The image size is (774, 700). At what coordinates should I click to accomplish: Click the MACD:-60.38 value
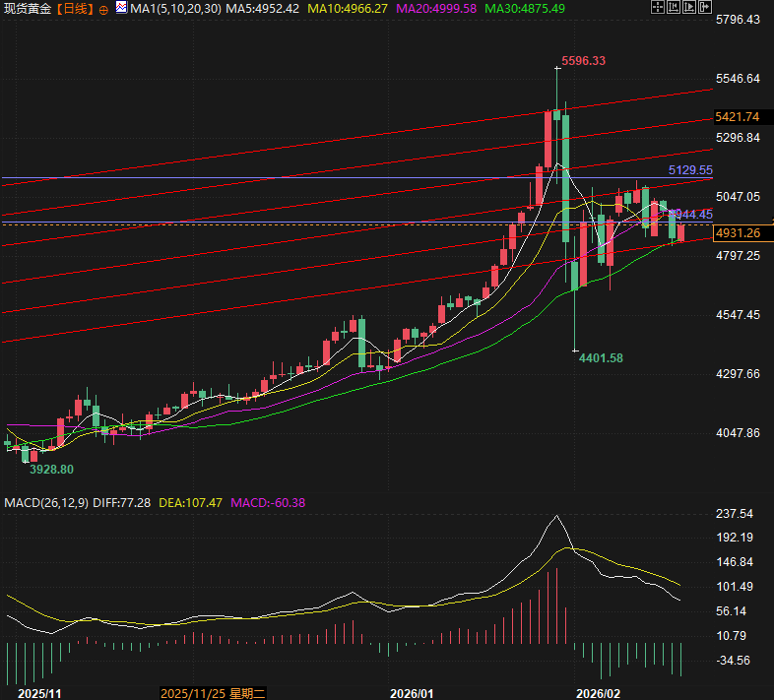(268, 503)
